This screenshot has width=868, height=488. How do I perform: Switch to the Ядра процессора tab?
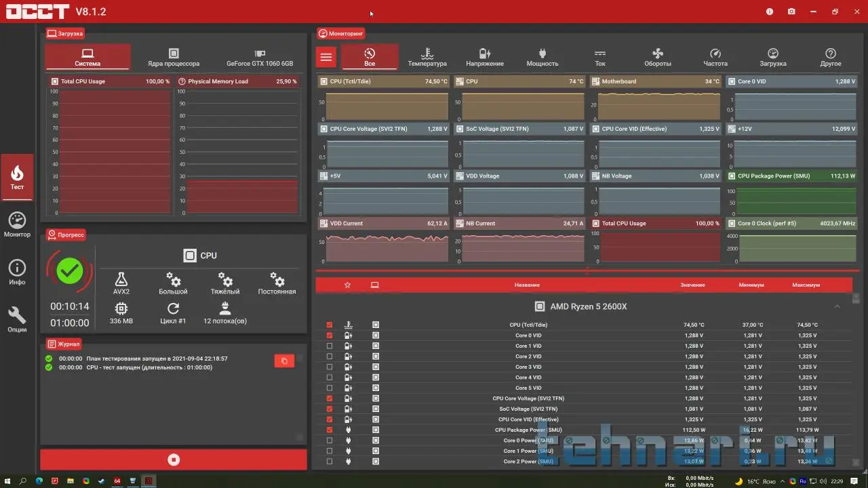174,57
